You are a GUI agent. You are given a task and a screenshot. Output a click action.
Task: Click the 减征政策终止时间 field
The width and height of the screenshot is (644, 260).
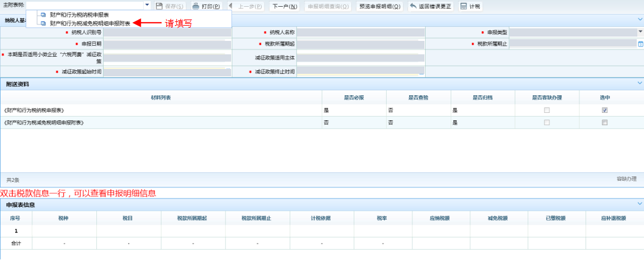pyautogui.click(x=360, y=71)
